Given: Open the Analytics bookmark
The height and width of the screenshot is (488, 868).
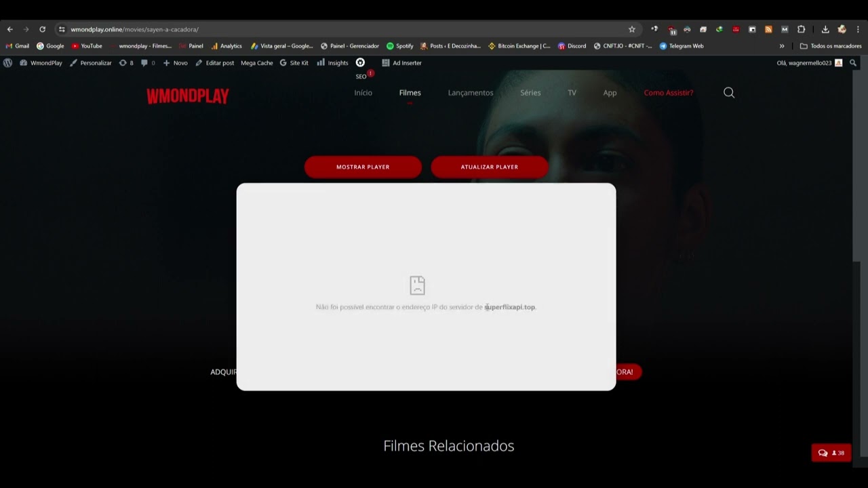Looking at the screenshot, I should click(226, 46).
